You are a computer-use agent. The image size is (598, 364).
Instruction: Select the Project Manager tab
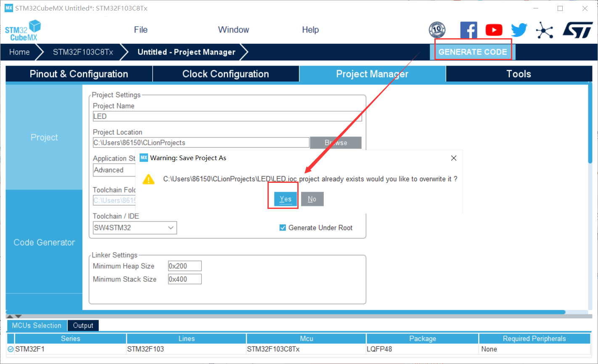coord(372,74)
